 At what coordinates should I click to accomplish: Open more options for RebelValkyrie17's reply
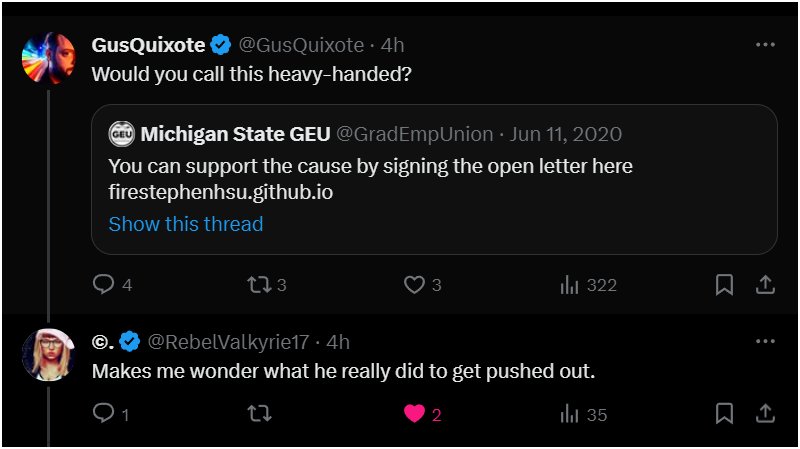tap(765, 341)
